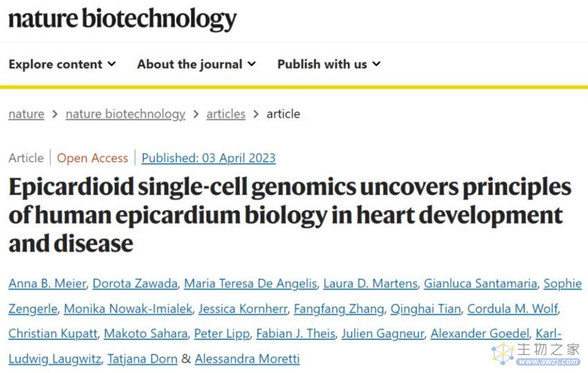Click author Tatjana Dorn
This screenshot has height=373, width=588.
pos(143,359)
